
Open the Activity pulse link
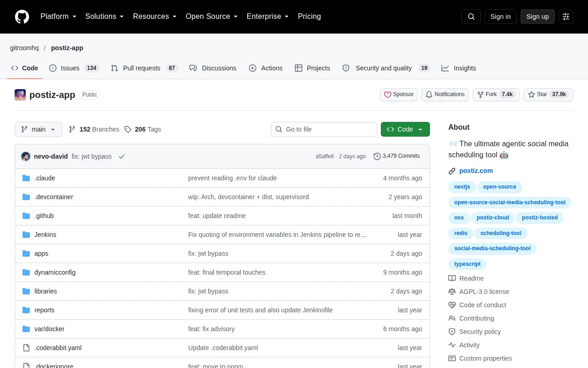pyautogui.click(x=464, y=345)
